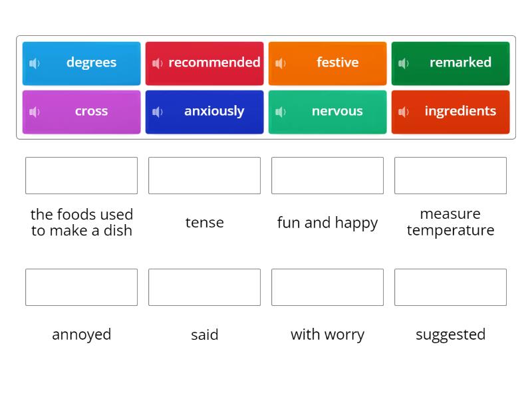Screen dimensions: 532x399
Task: Click the speaker icon on 'ingredients'
Action: (x=403, y=112)
